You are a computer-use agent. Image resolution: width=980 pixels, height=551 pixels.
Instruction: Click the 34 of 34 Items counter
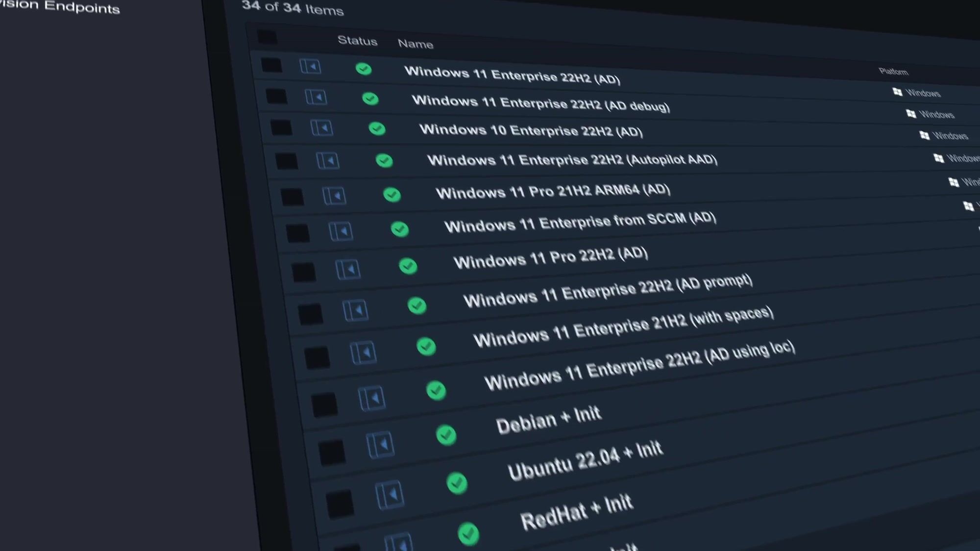pyautogui.click(x=293, y=8)
